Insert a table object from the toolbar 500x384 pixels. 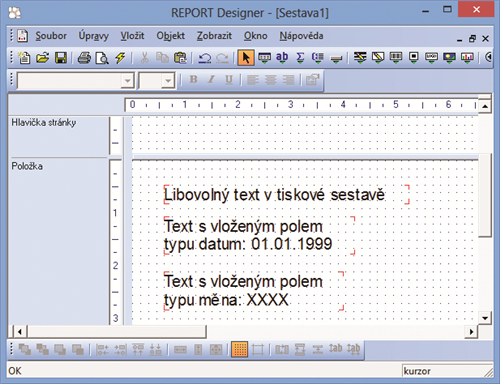[396, 58]
